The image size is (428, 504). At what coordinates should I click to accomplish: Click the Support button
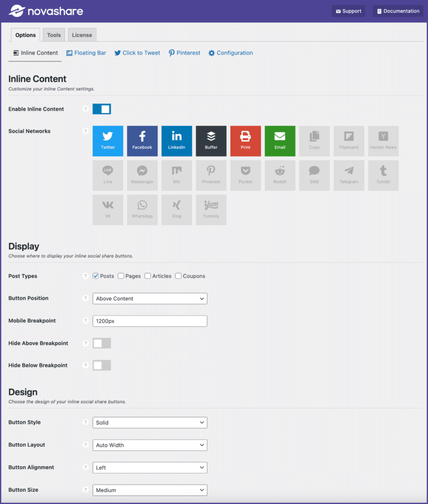pyautogui.click(x=349, y=11)
